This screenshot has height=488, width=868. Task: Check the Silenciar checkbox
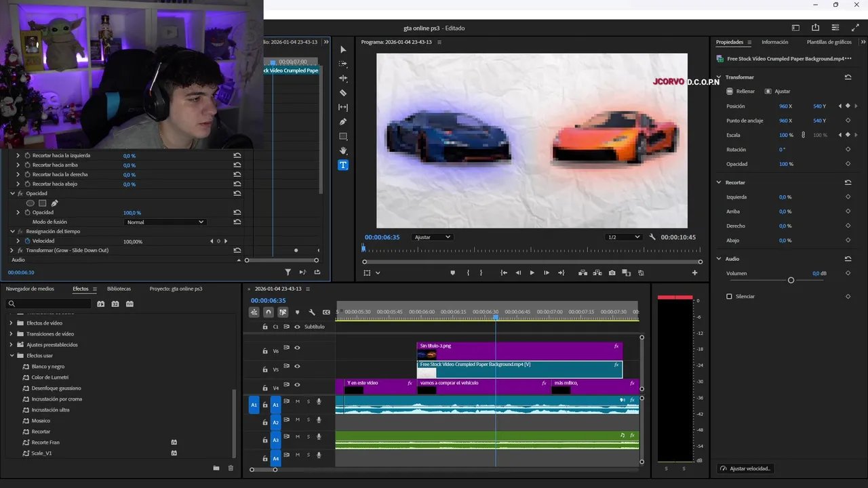pos(729,296)
